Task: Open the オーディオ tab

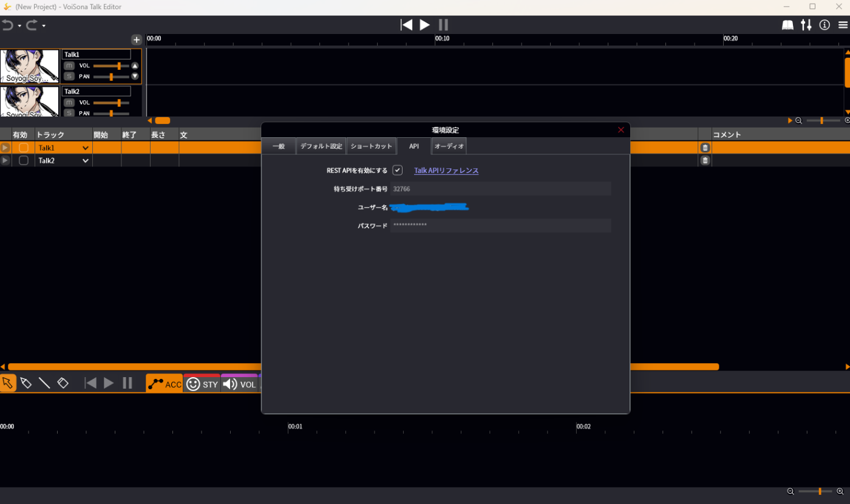Action: click(449, 146)
